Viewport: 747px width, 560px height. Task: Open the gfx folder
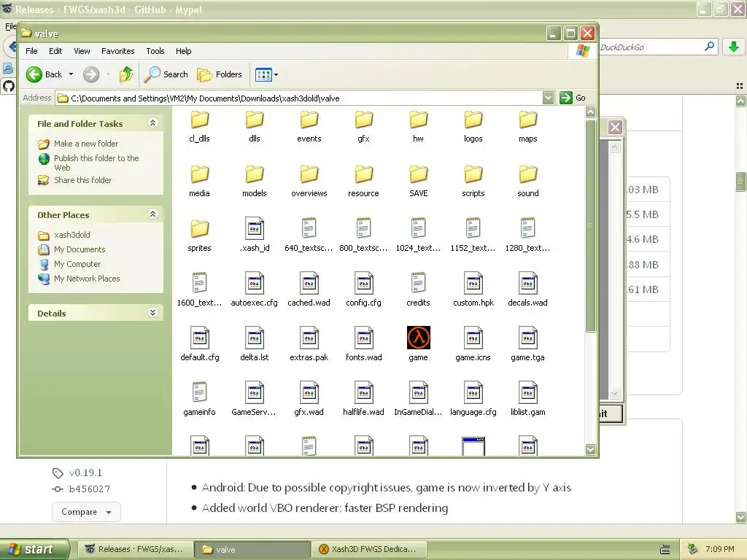pyautogui.click(x=363, y=127)
